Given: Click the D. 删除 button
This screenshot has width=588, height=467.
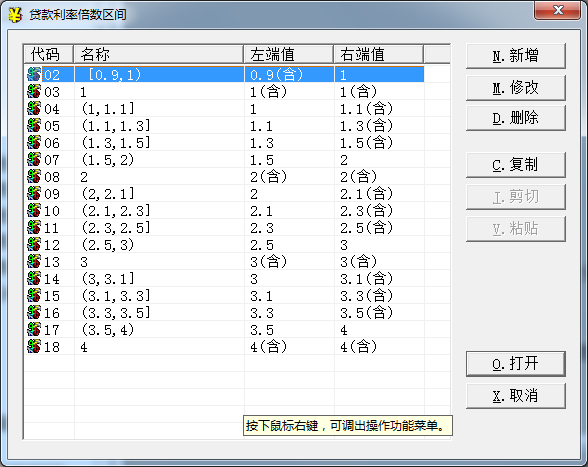Looking at the screenshot, I should pos(516,118).
